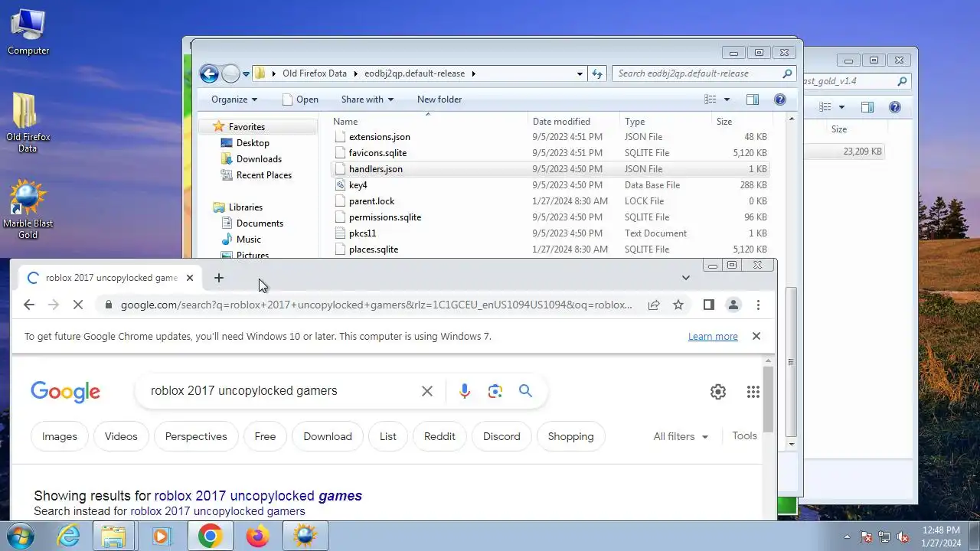Search by image lens icon

[495, 391]
